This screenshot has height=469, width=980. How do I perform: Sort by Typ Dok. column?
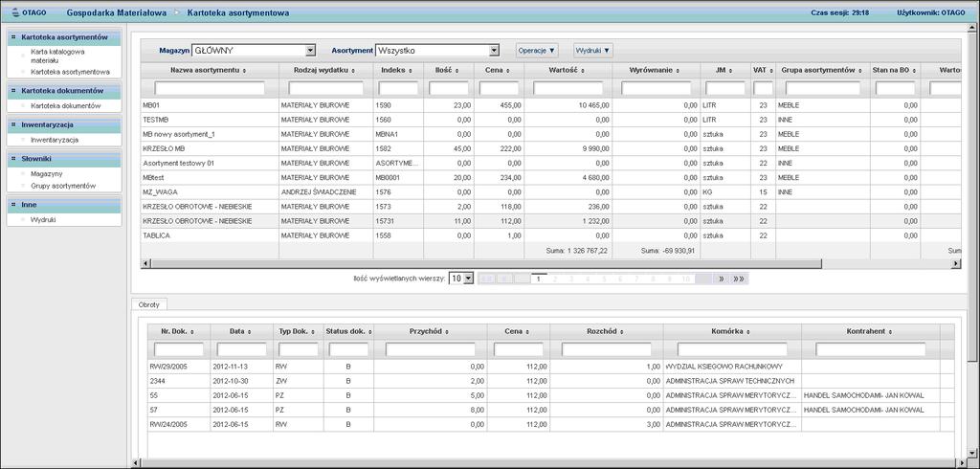click(299, 331)
